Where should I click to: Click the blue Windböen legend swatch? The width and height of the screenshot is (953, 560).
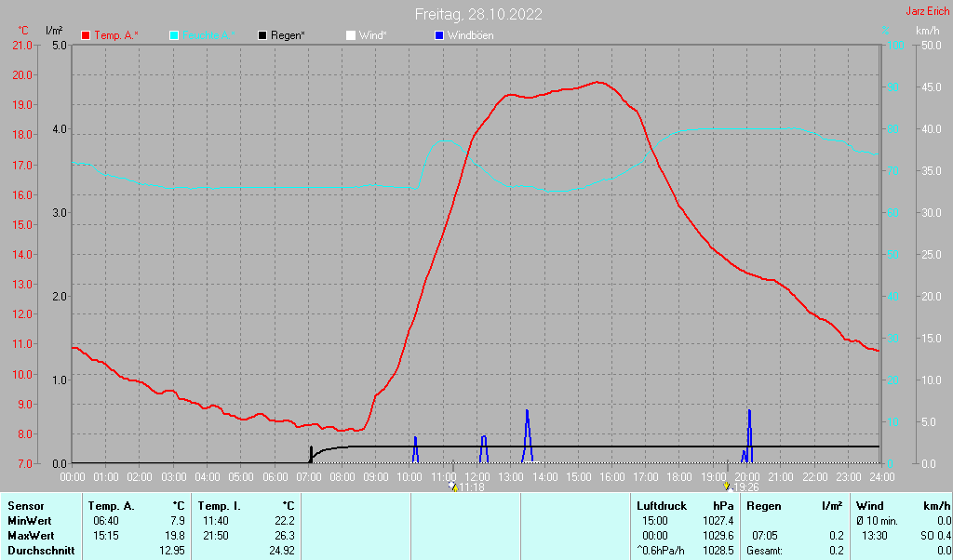click(x=439, y=36)
